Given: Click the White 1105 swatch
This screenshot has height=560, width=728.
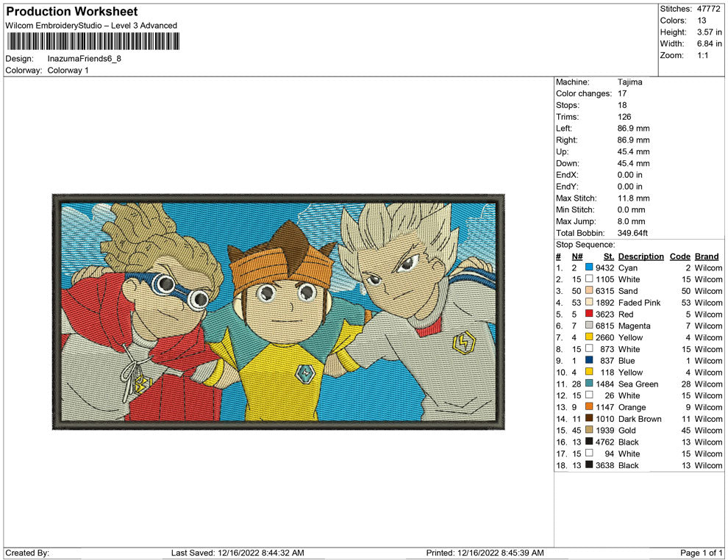Looking at the screenshot, I should pos(589,279).
